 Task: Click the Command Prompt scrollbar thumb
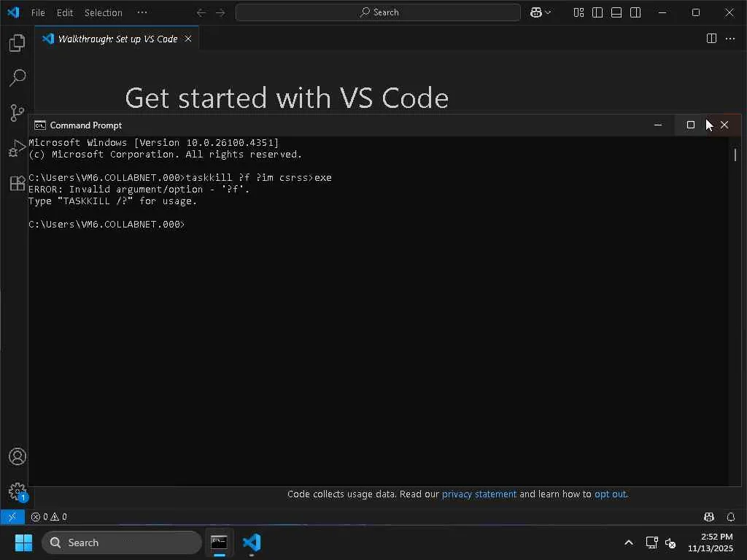735,155
